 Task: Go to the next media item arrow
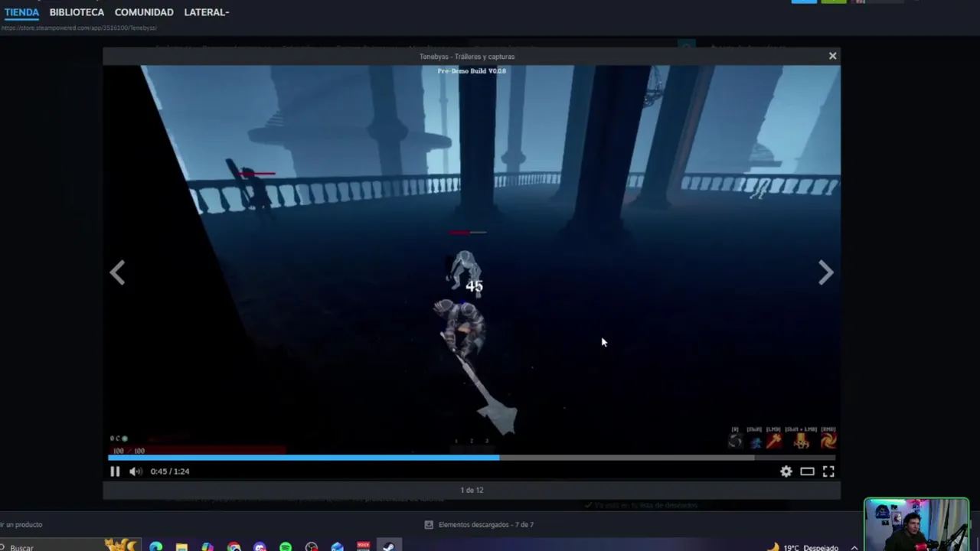point(825,272)
